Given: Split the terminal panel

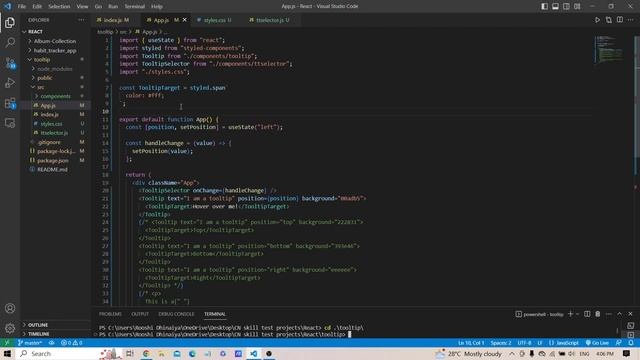Looking at the screenshot, I should (x=587, y=314).
